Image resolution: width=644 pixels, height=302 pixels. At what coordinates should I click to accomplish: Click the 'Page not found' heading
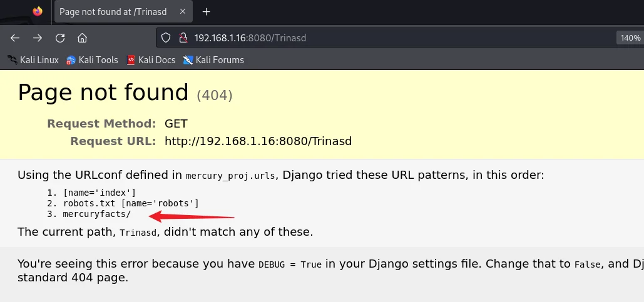coord(103,93)
